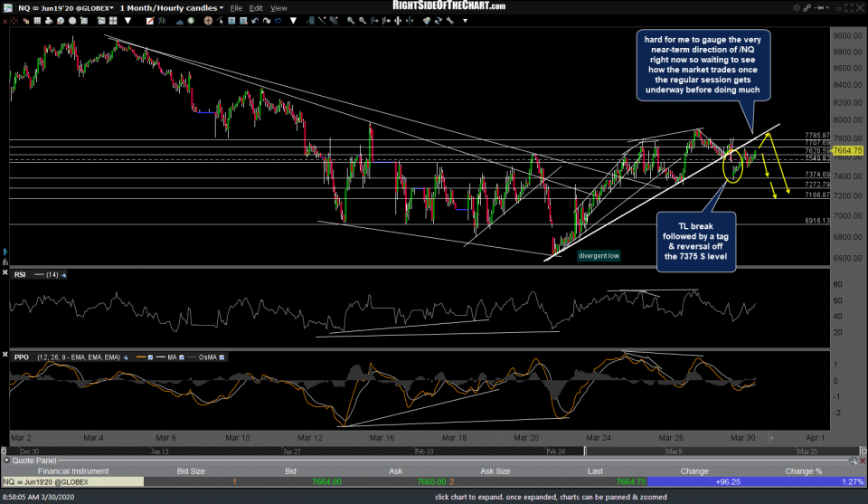Click the gear configure icon in title bar
The height and width of the screenshot is (504, 868).
point(797,8)
